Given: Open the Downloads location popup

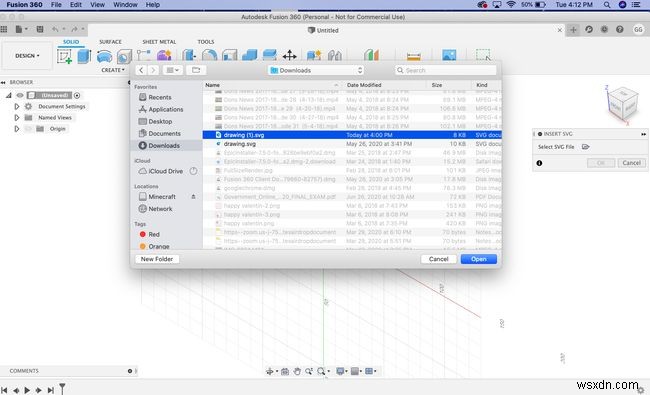Looking at the screenshot, I should [316, 70].
